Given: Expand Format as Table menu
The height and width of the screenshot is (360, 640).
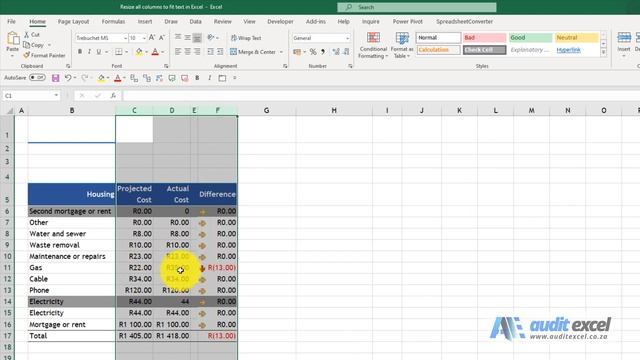Looking at the screenshot, I should (402, 46).
